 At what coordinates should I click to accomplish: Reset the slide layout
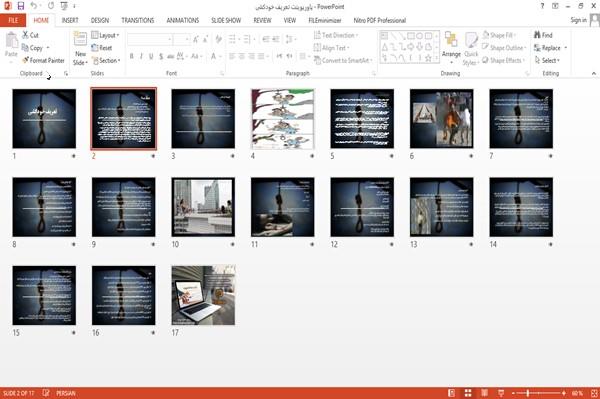coord(102,48)
